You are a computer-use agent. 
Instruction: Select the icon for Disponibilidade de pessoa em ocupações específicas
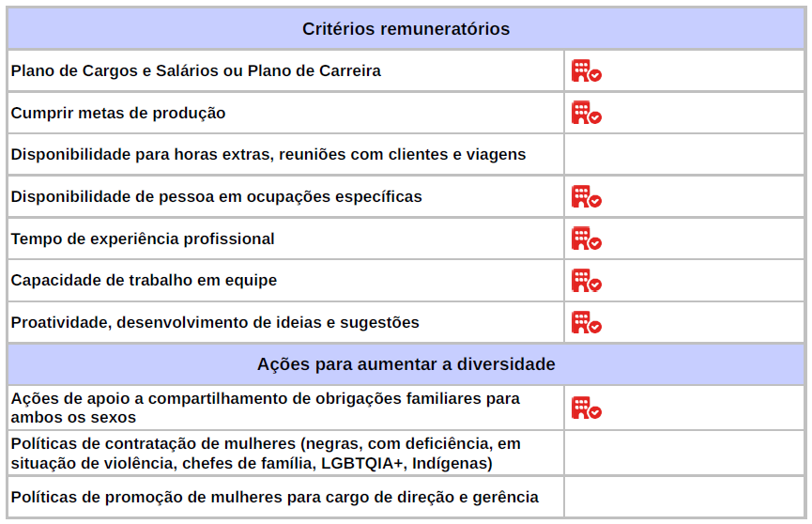click(x=586, y=197)
